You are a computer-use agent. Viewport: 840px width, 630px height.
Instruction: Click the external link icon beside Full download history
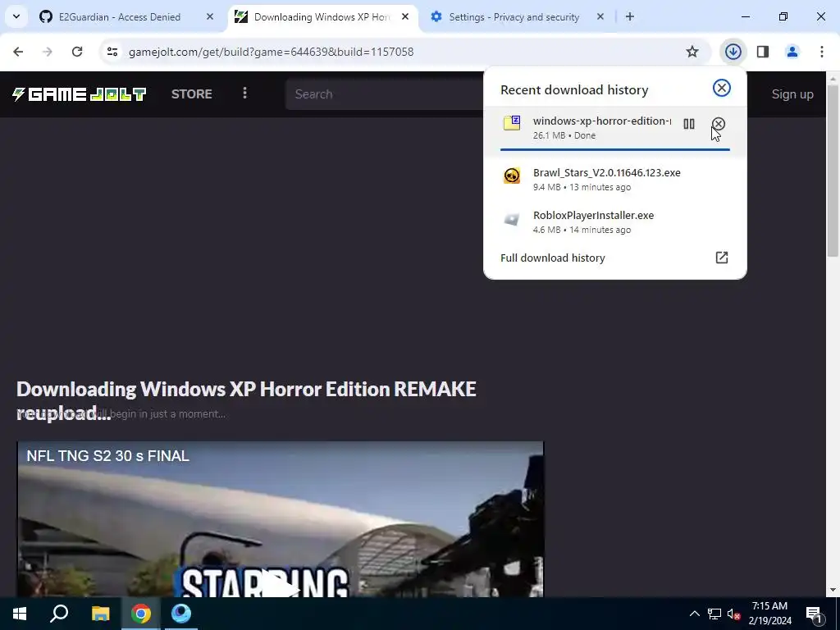(722, 258)
